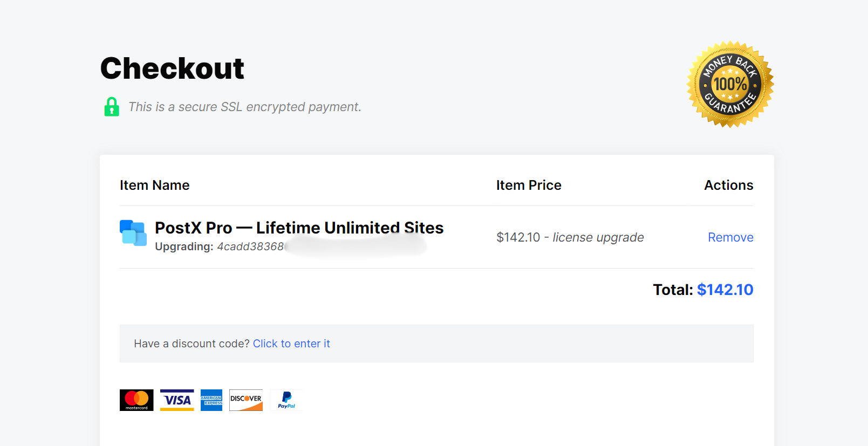
Task: Click the secure SSL encrypted payment text
Action: pos(244,107)
